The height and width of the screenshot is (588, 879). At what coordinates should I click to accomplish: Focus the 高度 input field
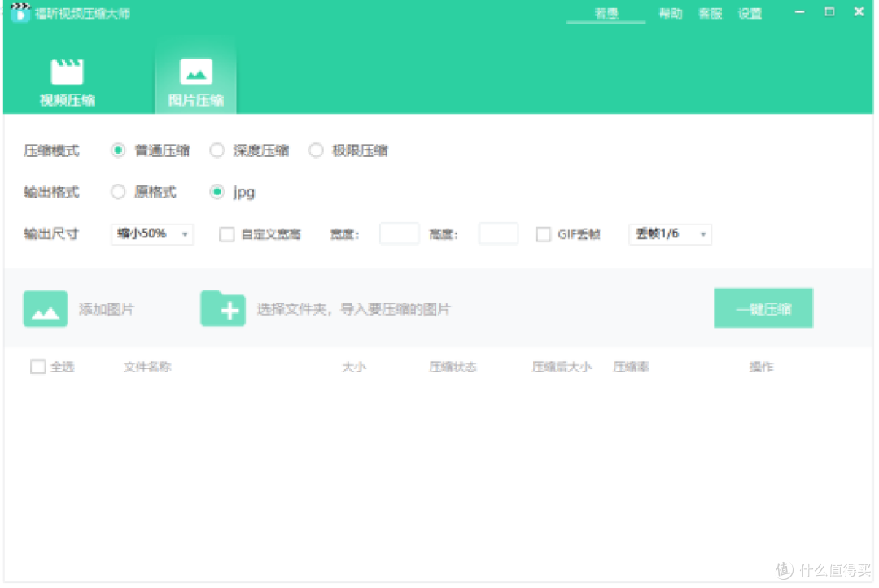498,234
